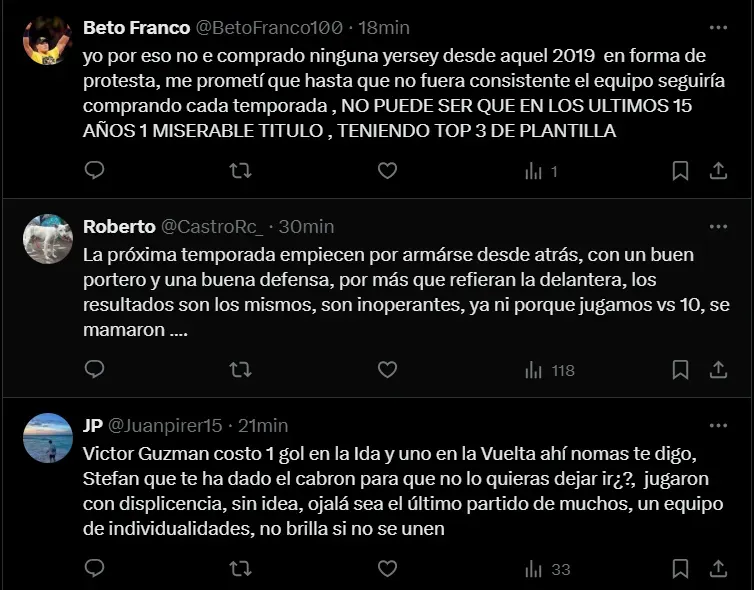
Task: Open more options on Beto Franco's tweet
Action: (x=718, y=28)
